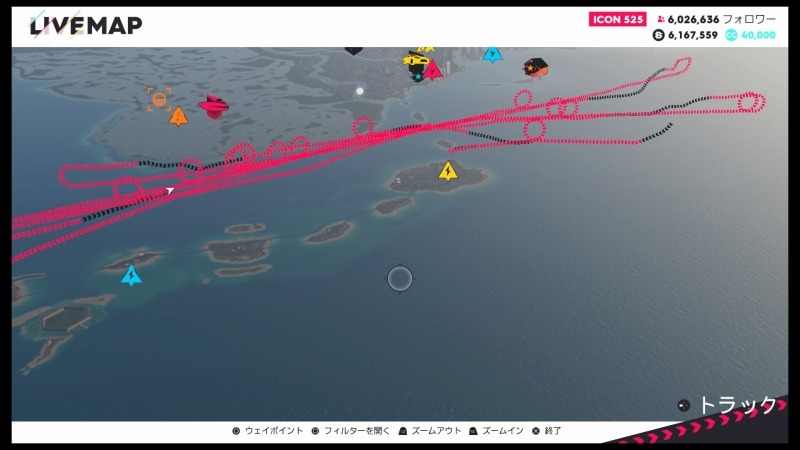Click the pink followers icon
Screen dimensions: 800x450
point(661,19)
